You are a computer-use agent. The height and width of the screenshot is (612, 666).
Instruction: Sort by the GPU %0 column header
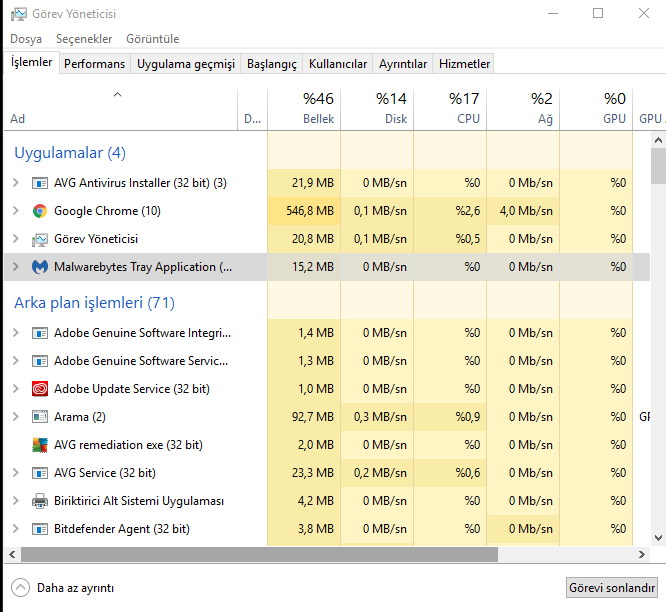coord(596,109)
